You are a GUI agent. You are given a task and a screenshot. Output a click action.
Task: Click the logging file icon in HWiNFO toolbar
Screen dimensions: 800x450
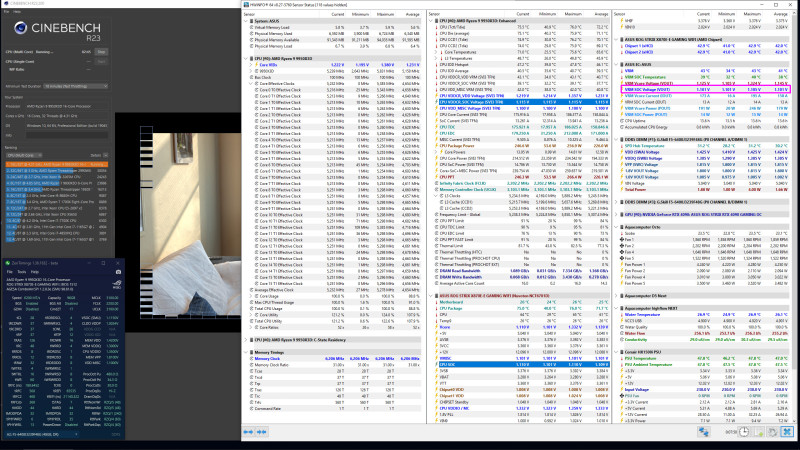(759, 432)
